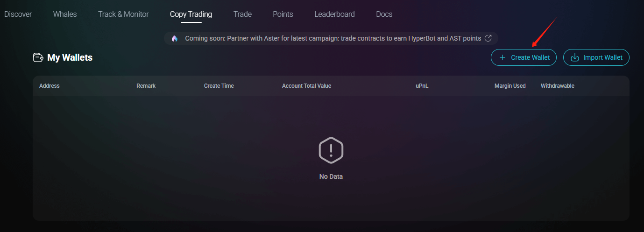Select the Copy Trading tab
Image resolution: width=644 pixels, height=232 pixels.
point(191,14)
